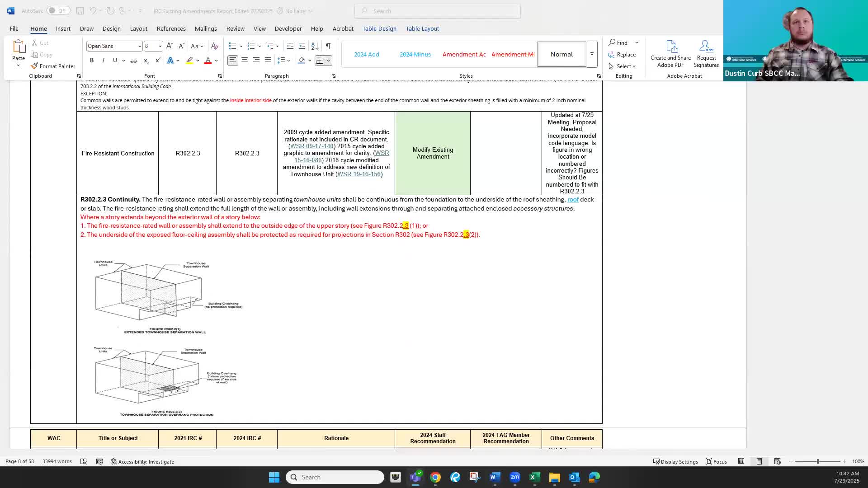Image resolution: width=868 pixels, height=488 pixels.
Task: Apply underline formatting
Action: 115,61
